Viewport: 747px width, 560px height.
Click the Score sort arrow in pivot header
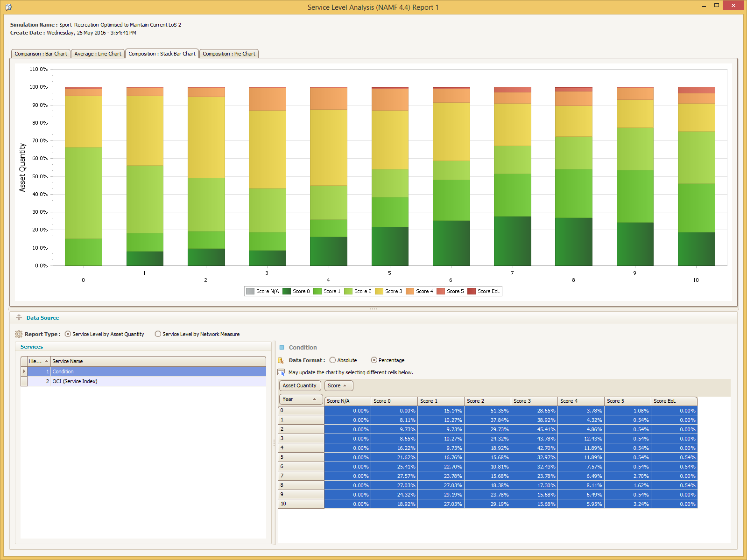[345, 385]
